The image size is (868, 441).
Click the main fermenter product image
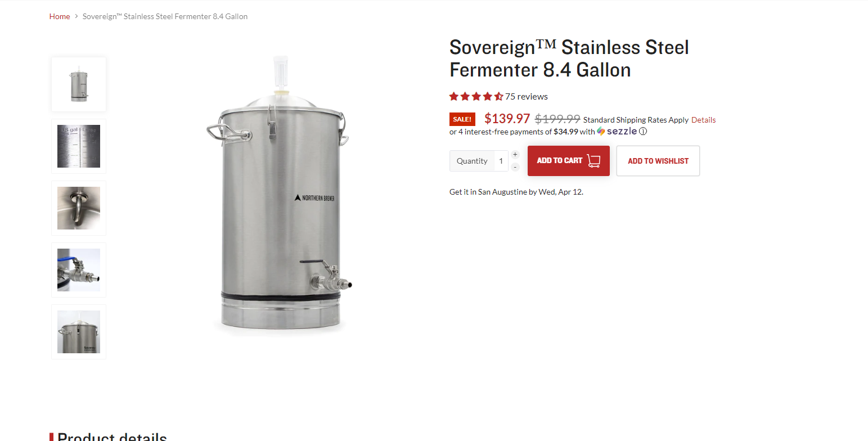(280, 196)
